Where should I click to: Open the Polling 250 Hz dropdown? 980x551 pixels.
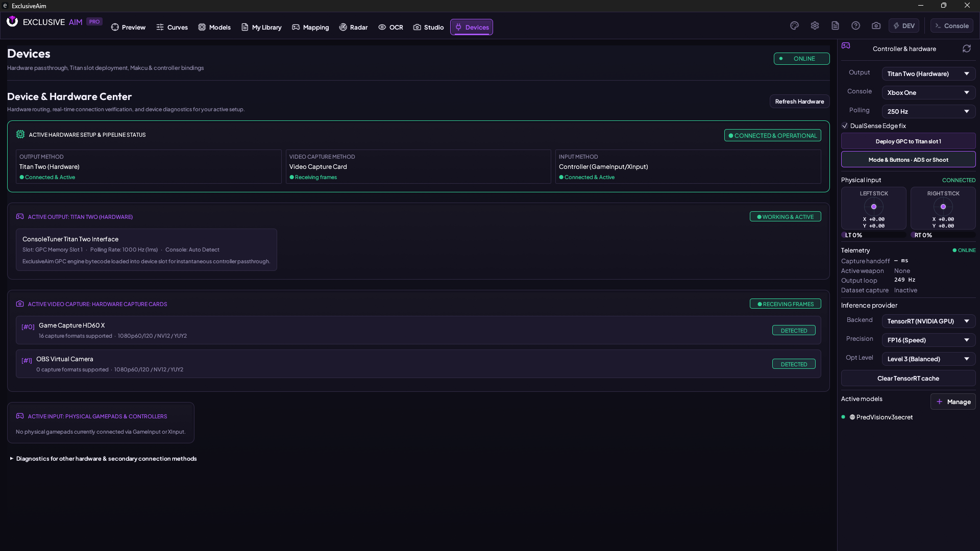click(928, 111)
